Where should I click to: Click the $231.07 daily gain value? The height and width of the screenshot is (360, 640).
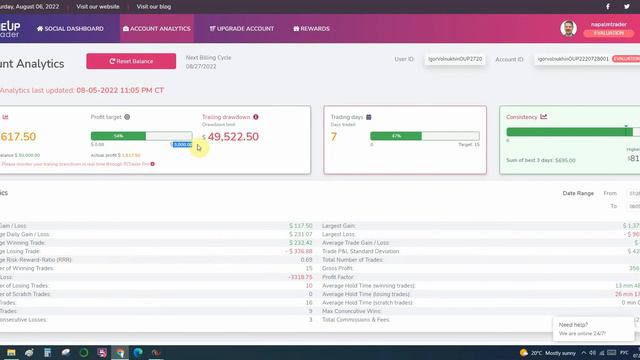pyautogui.click(x=301, y=234)
